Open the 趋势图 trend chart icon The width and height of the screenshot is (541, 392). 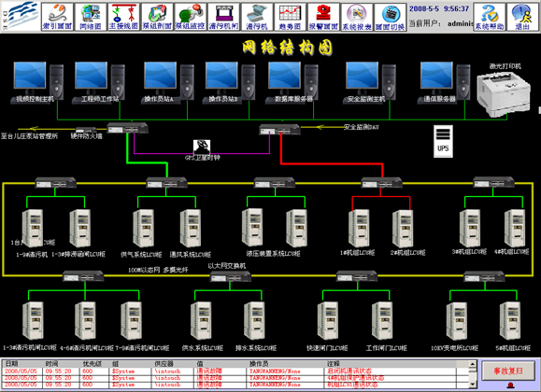(x=291, y=17)
